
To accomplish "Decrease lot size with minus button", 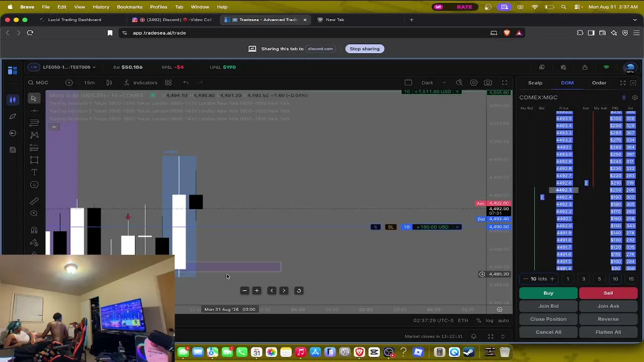I will point(526,279).
